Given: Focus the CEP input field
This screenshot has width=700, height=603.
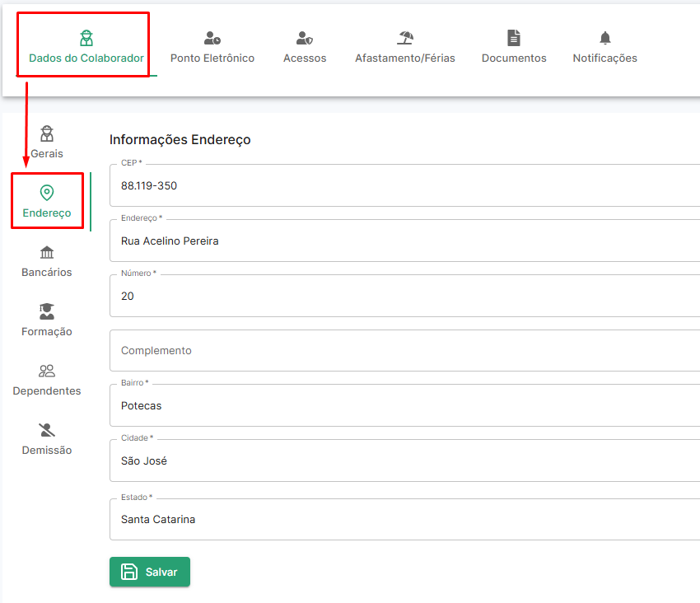Looking at the screenshot, I should coord(405,185).
